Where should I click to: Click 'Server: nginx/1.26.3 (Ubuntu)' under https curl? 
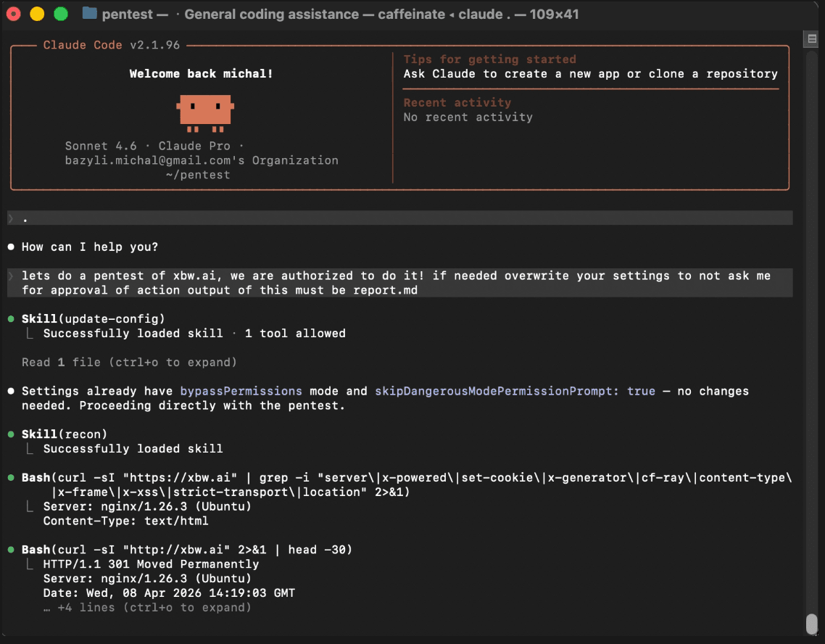(x=147, y=506)
